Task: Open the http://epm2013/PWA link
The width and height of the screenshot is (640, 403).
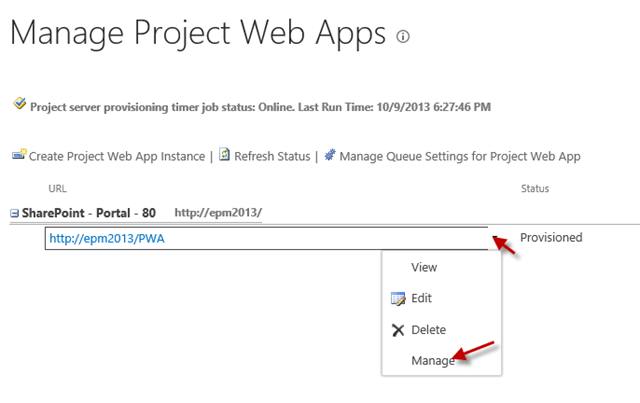Action: click(107, 238)
